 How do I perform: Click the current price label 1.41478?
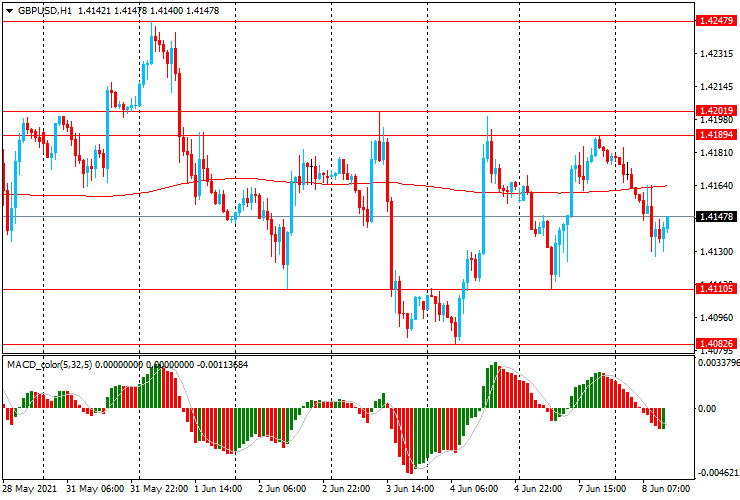click(717, 217)
